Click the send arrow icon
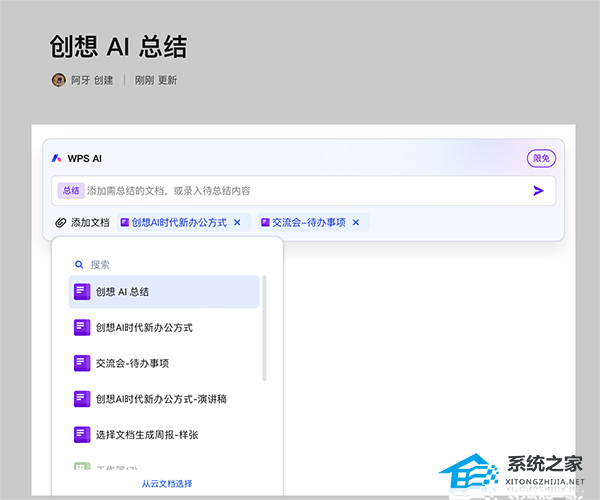600x500 pixels. pyautogui.click(x=538, y=191)
